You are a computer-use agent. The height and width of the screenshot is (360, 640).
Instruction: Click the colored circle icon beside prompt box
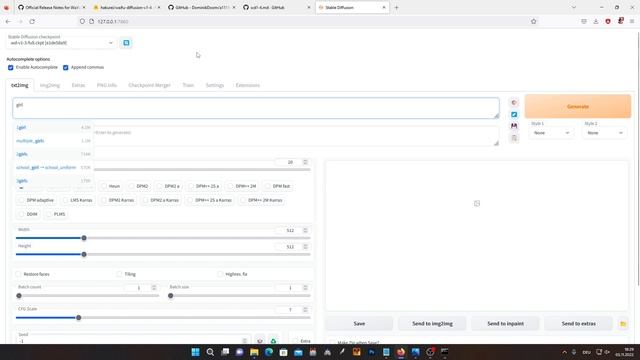coord(514,103)
